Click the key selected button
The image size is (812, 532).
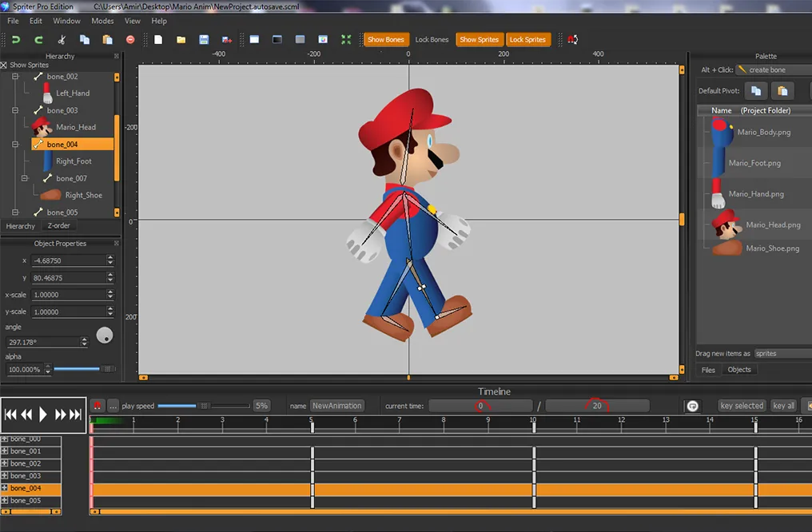[742, 406]
